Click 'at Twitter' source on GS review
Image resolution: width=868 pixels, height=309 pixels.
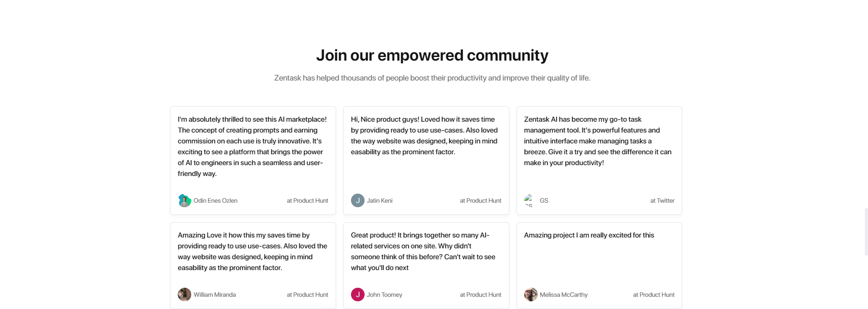(x=662, y=200)
